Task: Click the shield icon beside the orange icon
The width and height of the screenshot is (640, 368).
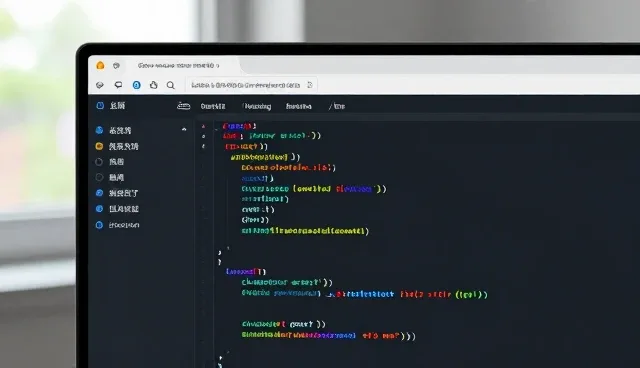Action: (x=116, y=65)
